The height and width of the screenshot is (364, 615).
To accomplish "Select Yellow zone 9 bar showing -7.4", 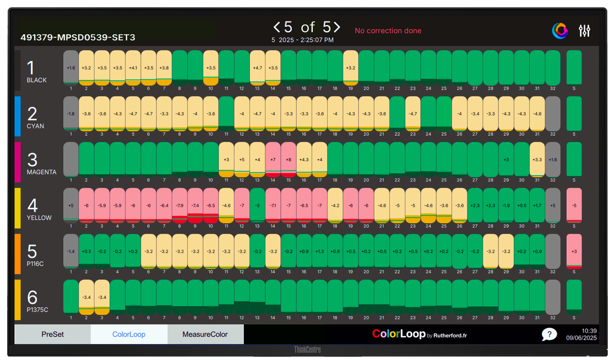I will point(195,205).
